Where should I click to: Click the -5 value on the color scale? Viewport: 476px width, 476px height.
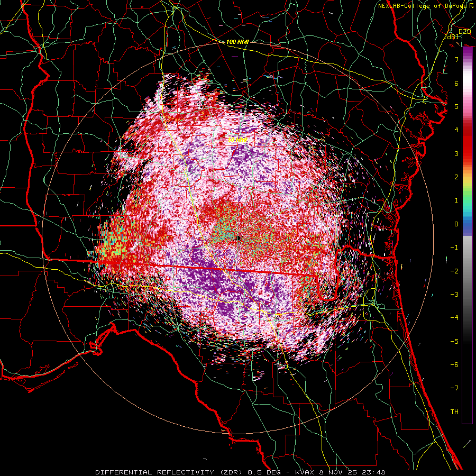click(454, 342)
